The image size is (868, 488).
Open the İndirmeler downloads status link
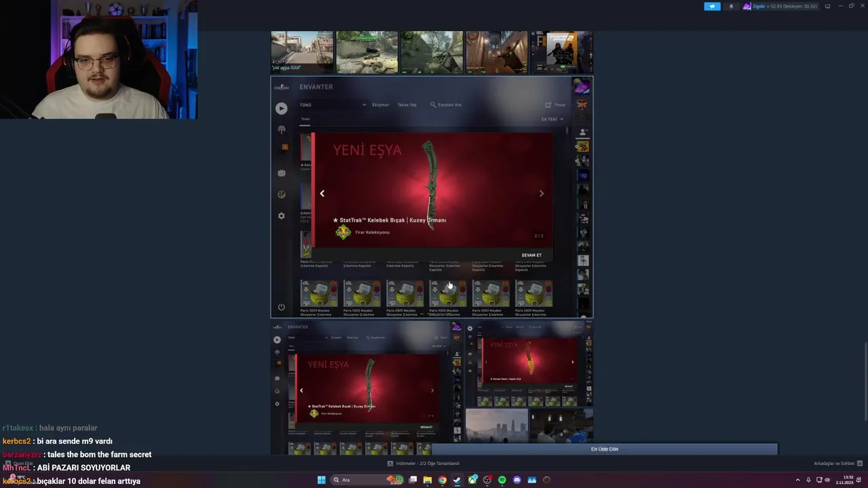[424, 464]
